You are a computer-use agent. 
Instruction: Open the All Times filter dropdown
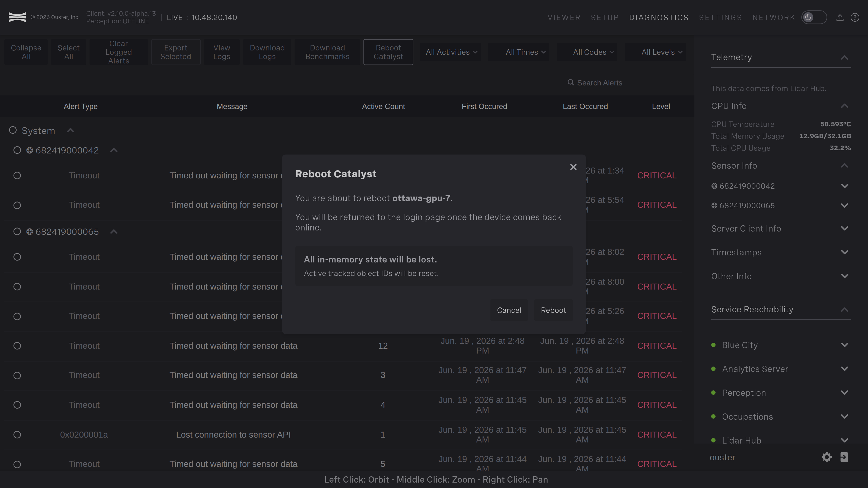click(x=519, y=52)
